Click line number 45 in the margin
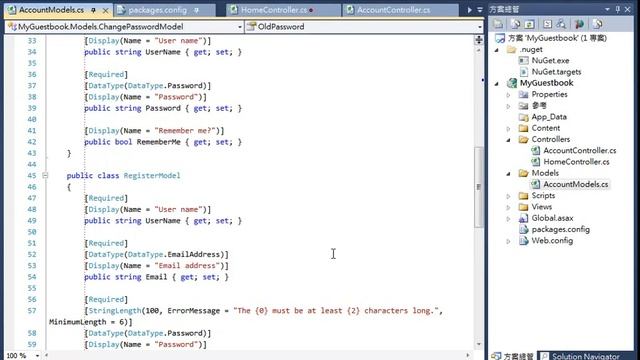The image size is (640, 360). click(x=32, y=176)
